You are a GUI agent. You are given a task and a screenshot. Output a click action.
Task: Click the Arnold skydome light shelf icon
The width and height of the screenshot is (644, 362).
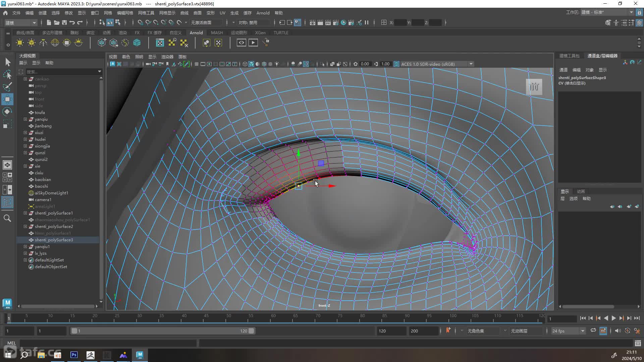point(55,43)
